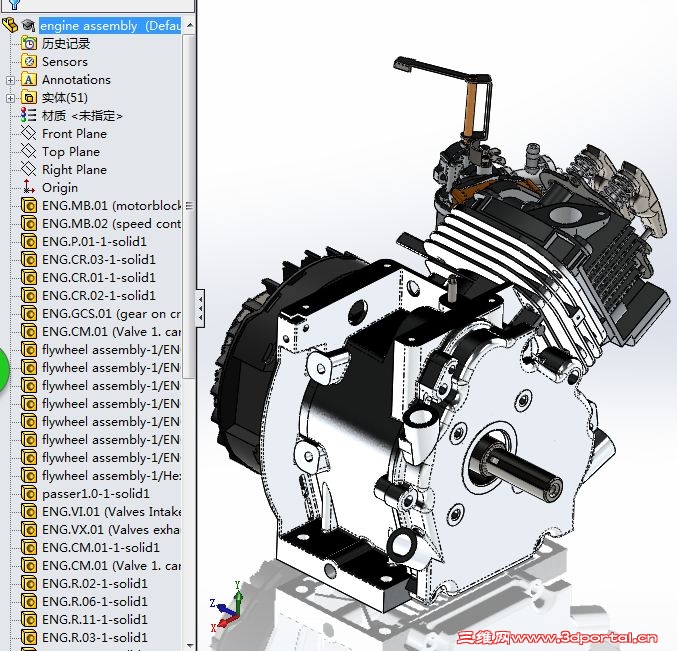Image resolution: width=677 pixels, height=651 pixels.
Task: Click the feature tree scroll up arrow
Action: click(x=189, y=25)
